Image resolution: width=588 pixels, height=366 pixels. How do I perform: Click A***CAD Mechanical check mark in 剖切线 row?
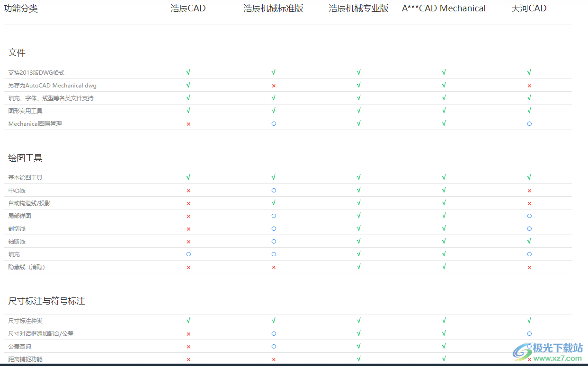coord(444,228)
